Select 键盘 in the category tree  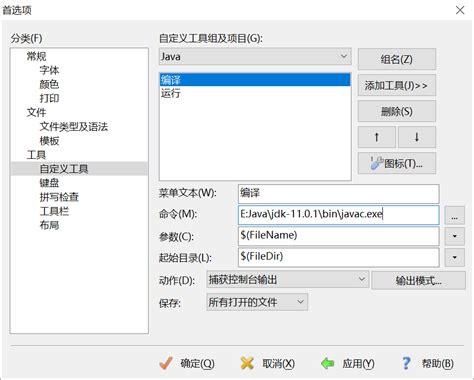click(x=49, y=183)
